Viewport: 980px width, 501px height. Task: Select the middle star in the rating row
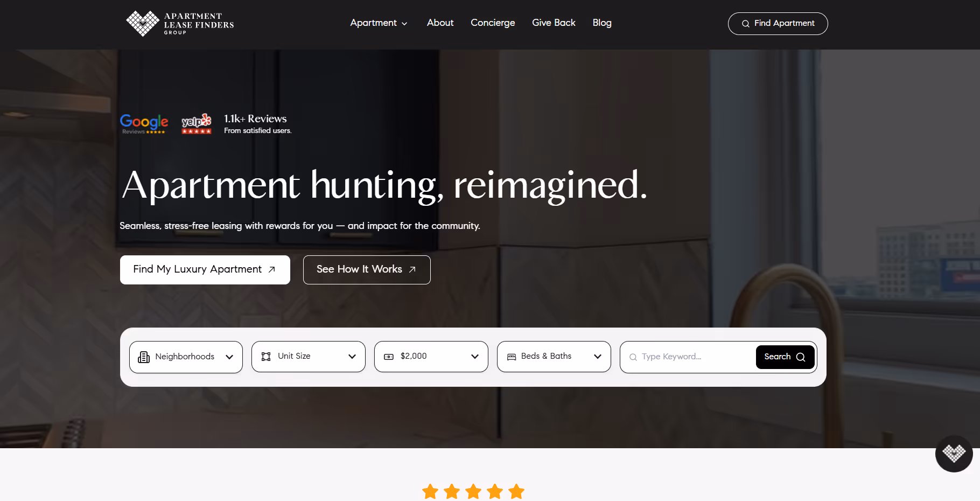473,491
